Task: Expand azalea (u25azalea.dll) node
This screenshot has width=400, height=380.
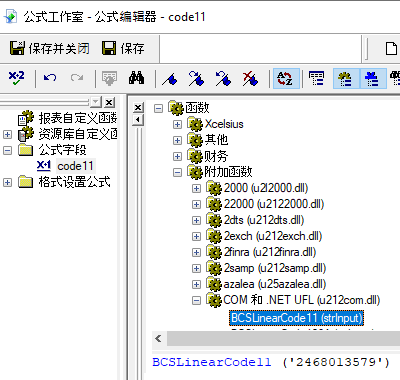Action: coord(196,284)
